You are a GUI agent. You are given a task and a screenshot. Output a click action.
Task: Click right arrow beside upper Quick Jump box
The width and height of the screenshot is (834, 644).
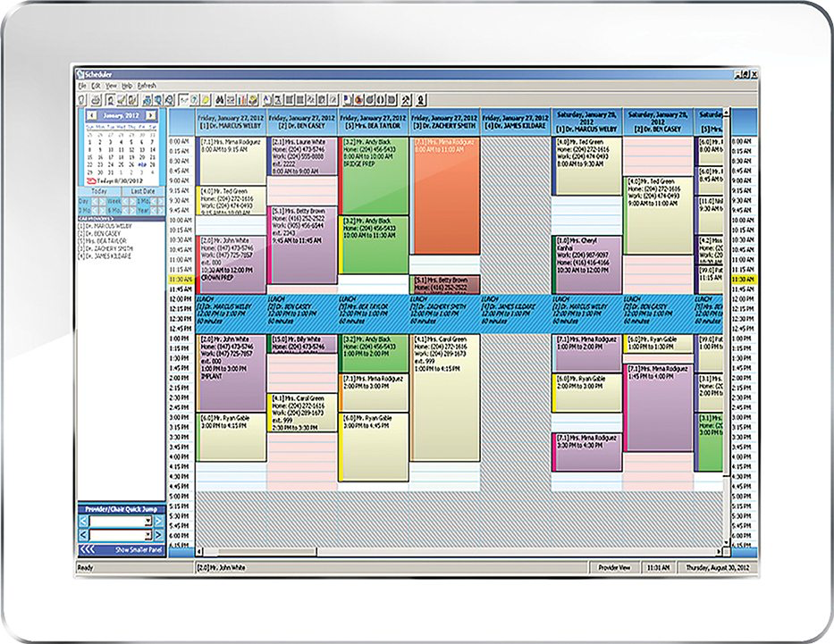tap(158, 522)
